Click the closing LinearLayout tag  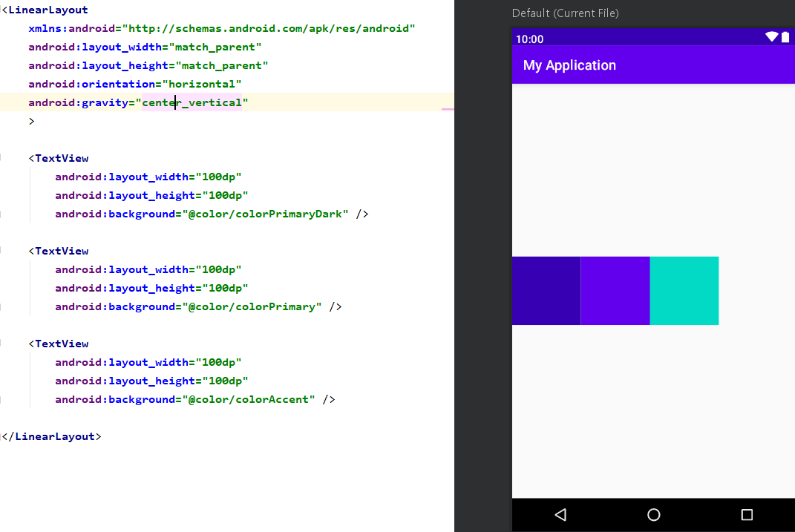51,436
